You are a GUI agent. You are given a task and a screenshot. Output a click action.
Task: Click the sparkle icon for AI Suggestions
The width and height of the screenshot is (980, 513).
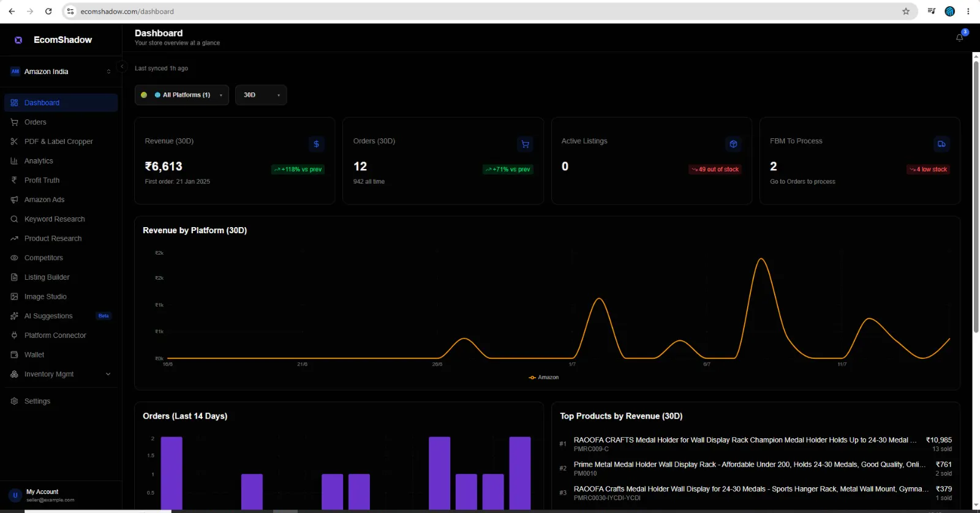(14, 316)
